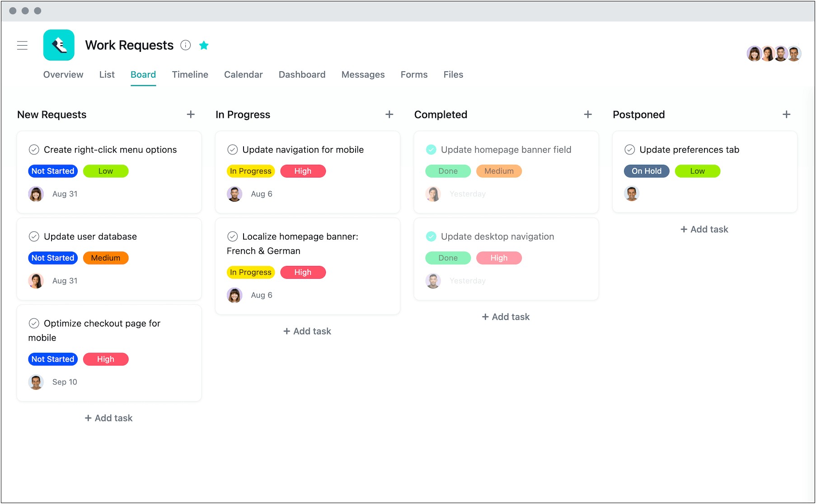The image size is (816, 504).
Task: Click assignee avatar on Update homepage banner field
Action: (433, 194)
